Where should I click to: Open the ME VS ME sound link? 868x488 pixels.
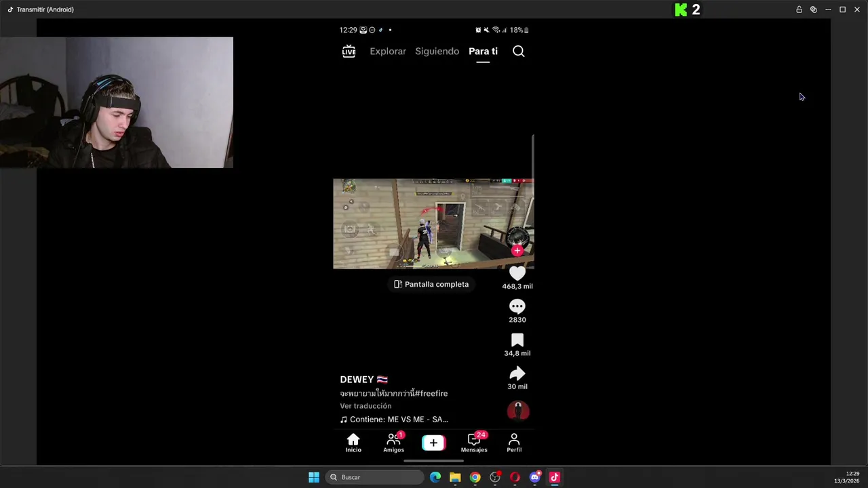click(394, 420)
